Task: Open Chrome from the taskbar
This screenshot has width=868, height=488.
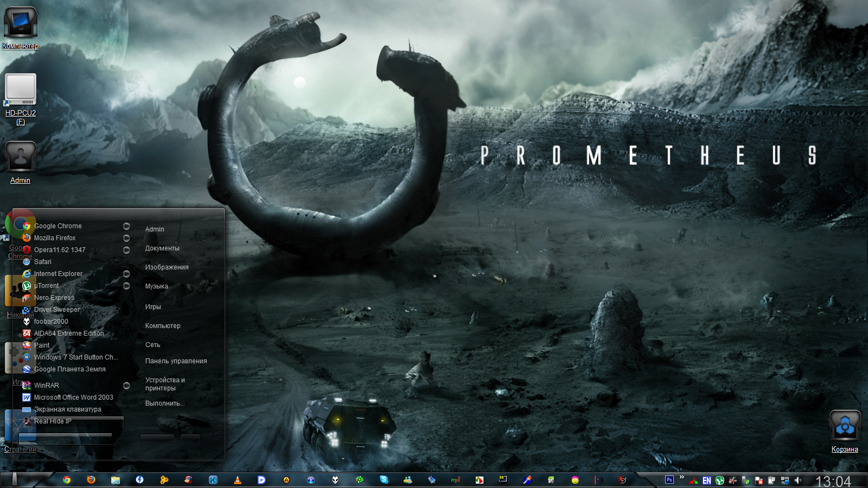Action: (67, 480)
